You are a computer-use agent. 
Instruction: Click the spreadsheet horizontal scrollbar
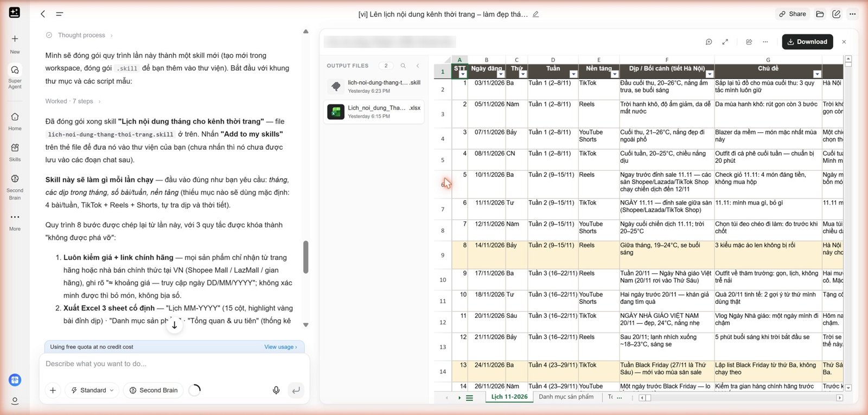741,398
